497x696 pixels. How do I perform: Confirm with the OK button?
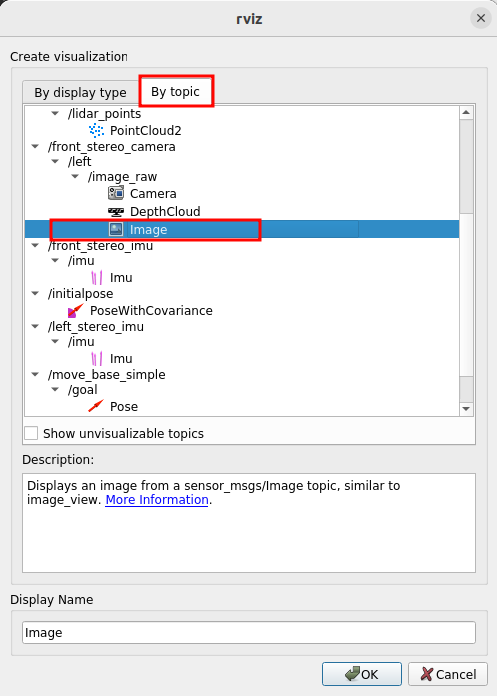[362, 674]
